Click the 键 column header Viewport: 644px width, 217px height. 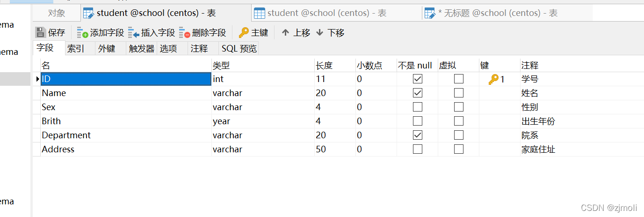tap(499, 65)
